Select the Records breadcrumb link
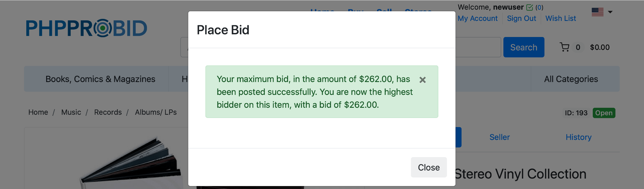This screenshot has height=189, width=644. tap(108, 112)
